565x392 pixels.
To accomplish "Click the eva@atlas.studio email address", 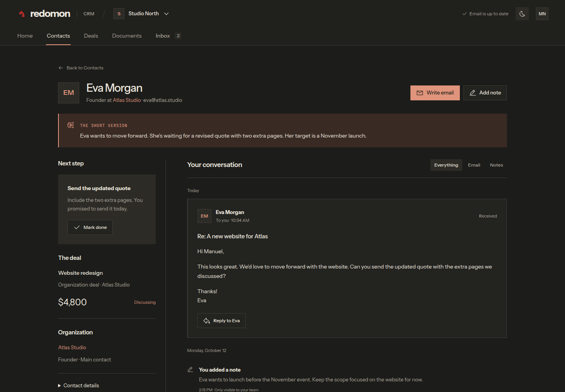I will (x=163, y=100).
